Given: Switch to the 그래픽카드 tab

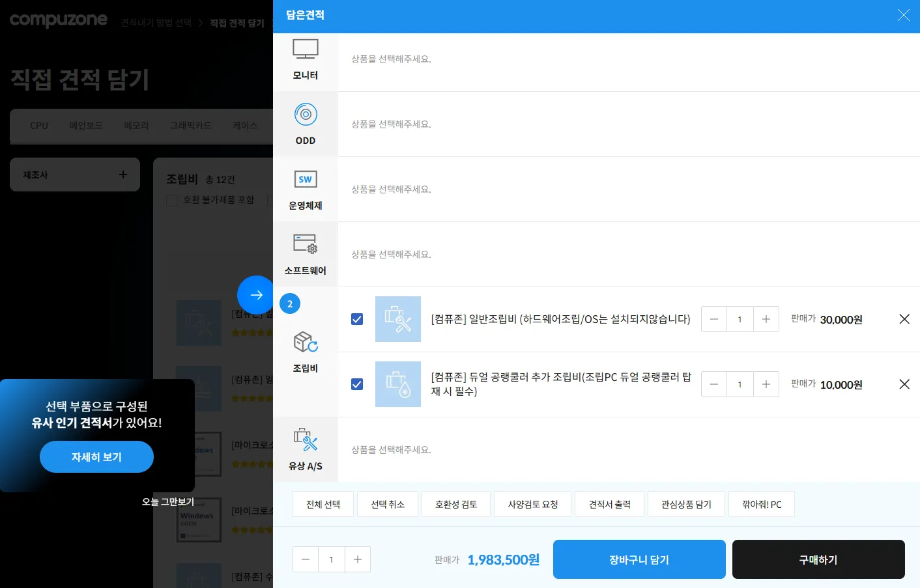Looking at the screenshot, I should click(x=190, y=126).
